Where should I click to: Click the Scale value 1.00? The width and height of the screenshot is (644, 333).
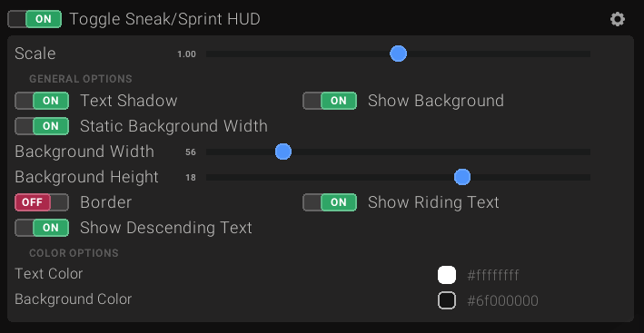[x=186, y=54]
